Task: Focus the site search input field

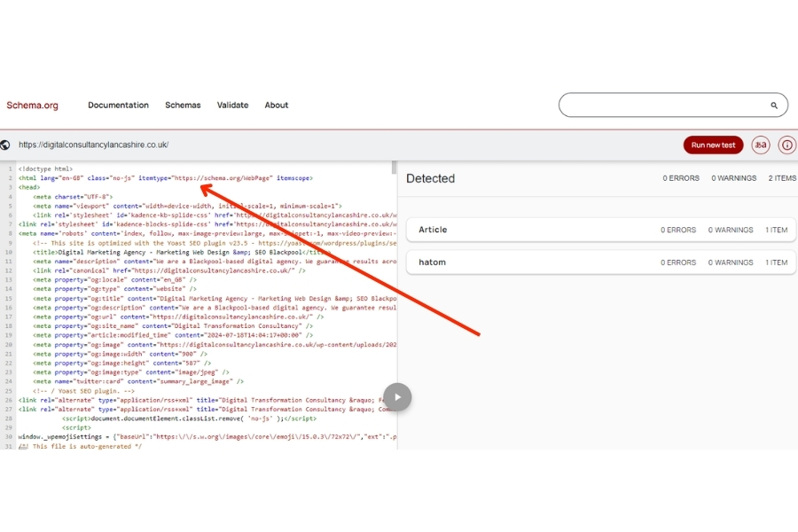Action: [x=673, y=105]
